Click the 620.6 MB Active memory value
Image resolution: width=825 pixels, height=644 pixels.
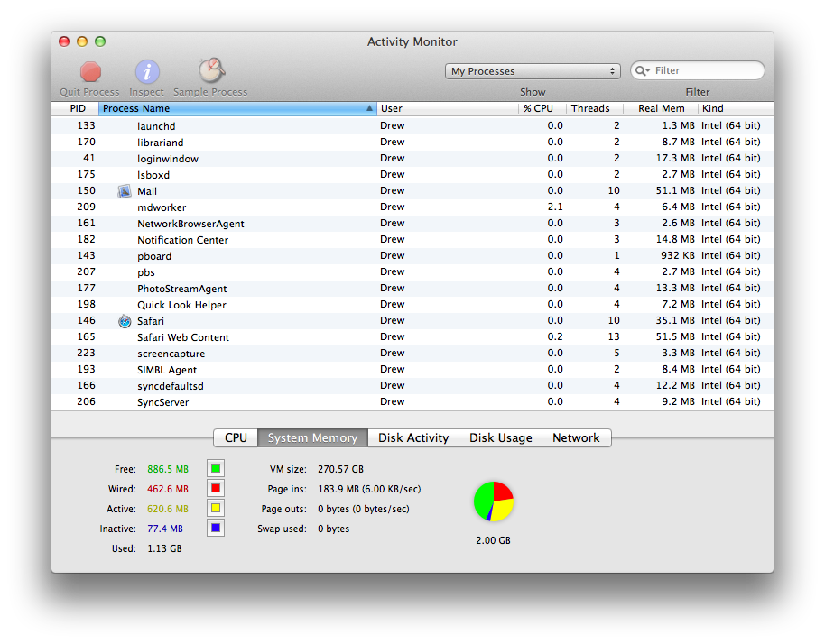coord(168,509)
